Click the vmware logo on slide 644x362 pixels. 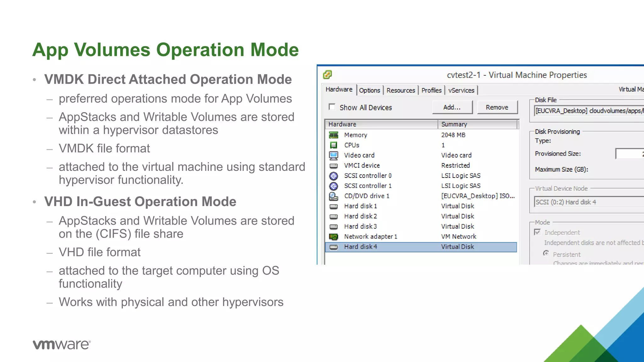pyautogui.click(x=62, y=344)
